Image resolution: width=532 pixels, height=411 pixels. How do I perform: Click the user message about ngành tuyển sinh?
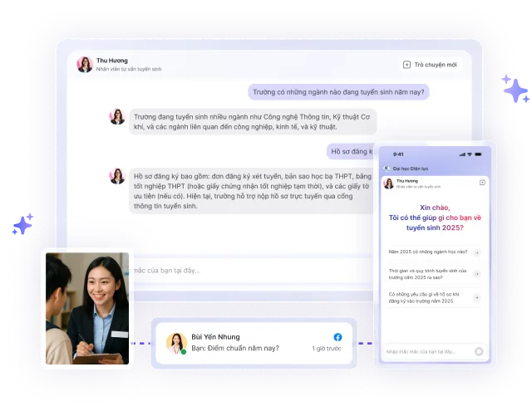tap(338, 92)
